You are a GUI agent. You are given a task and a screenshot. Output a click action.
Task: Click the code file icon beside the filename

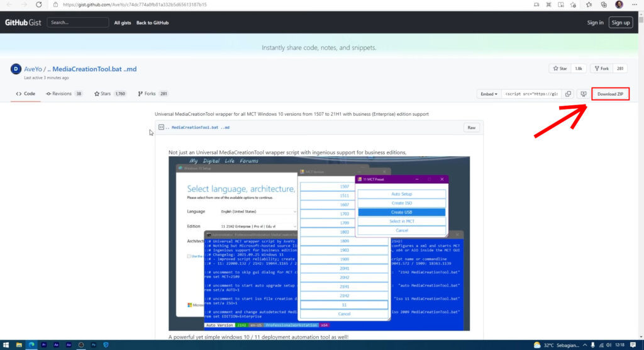click(x=162, y=128)
